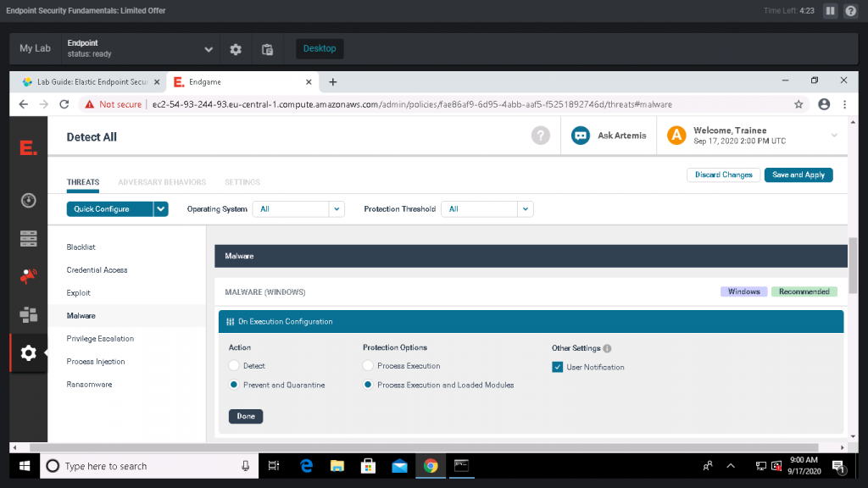Select Prevent and Quarantine radio button
This screenshot has width=868, height=488.
(234, 385)
